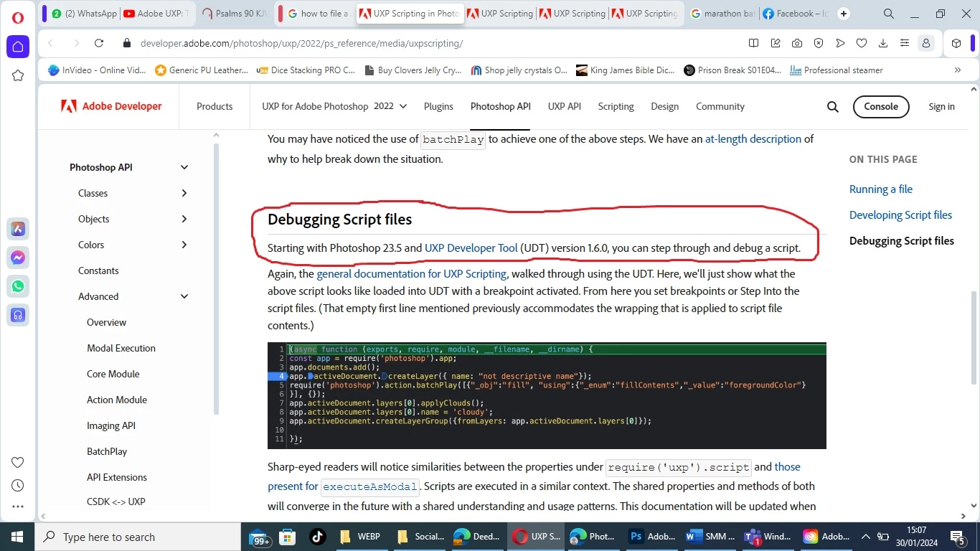Open the UXP Developer Tool link
980x551 pixels.
pyautogui.click(x=471, y=248)
